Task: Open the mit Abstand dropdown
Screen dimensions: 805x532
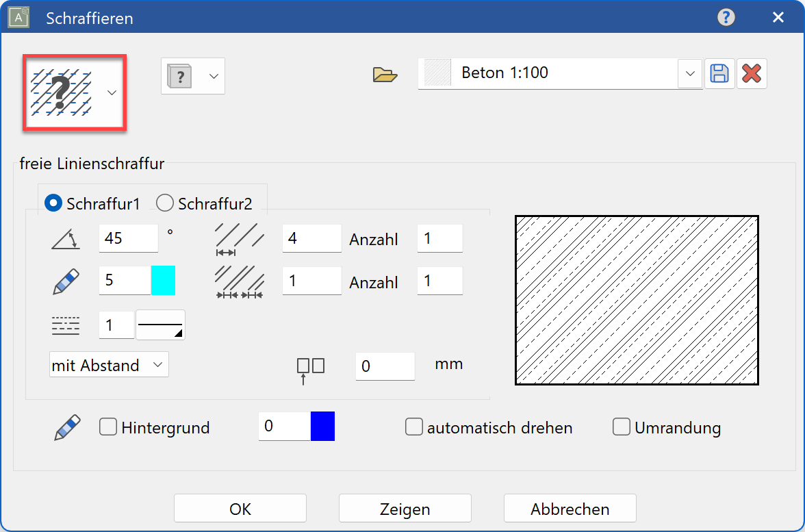Action: (108, 364)
